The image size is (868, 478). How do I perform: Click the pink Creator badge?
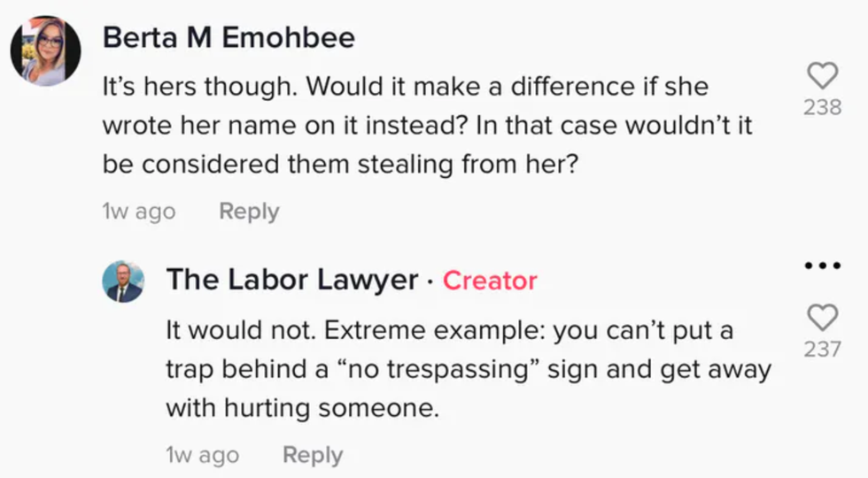tap(490, 281)
